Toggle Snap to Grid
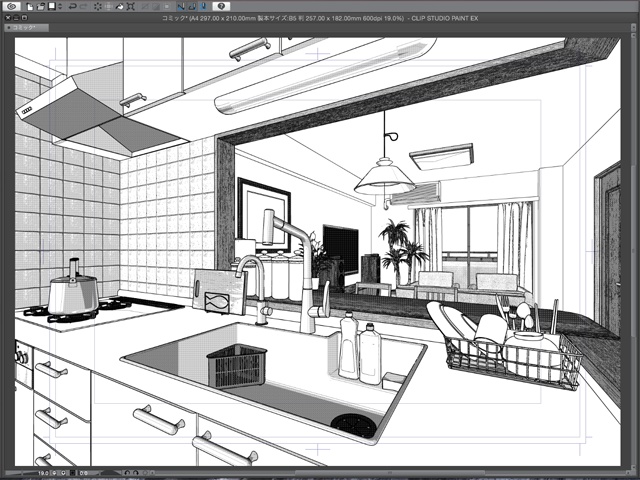Screen dimensions: 640x480 [x=203, y=6]
